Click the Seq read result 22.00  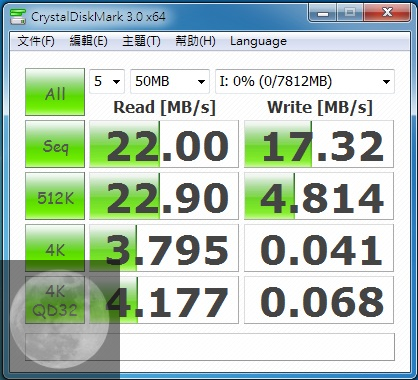point(164,144)
